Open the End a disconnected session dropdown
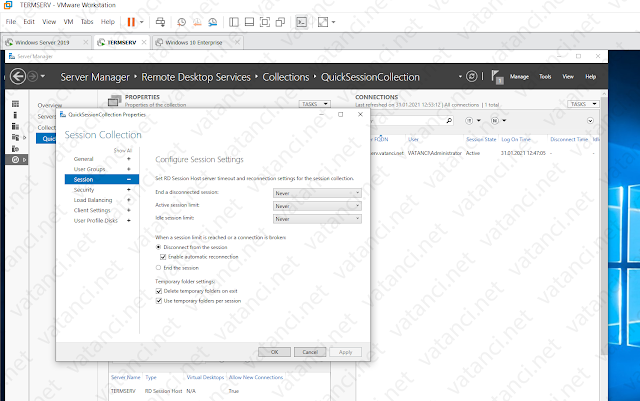 click(x=317, y=193)
